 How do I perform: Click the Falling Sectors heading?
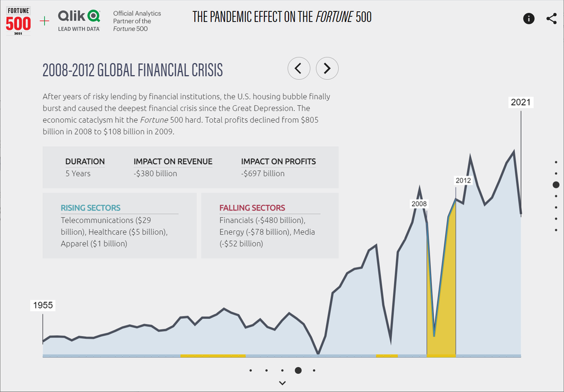click(252, 208)
